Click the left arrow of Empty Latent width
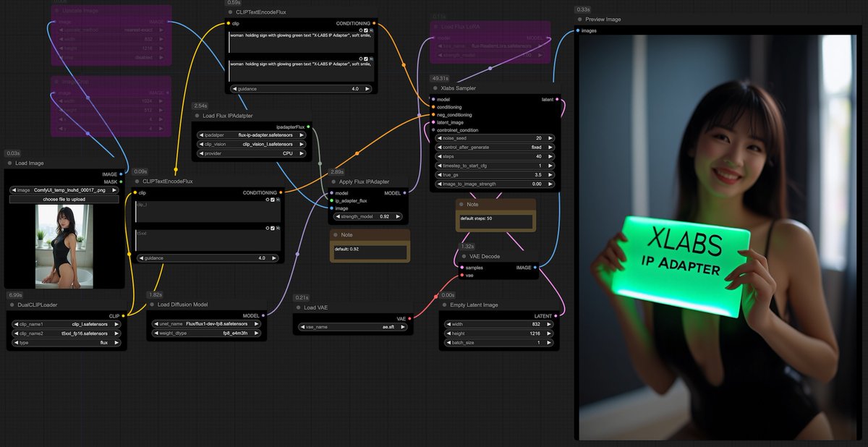868x447 pixels. coord(448,325)
